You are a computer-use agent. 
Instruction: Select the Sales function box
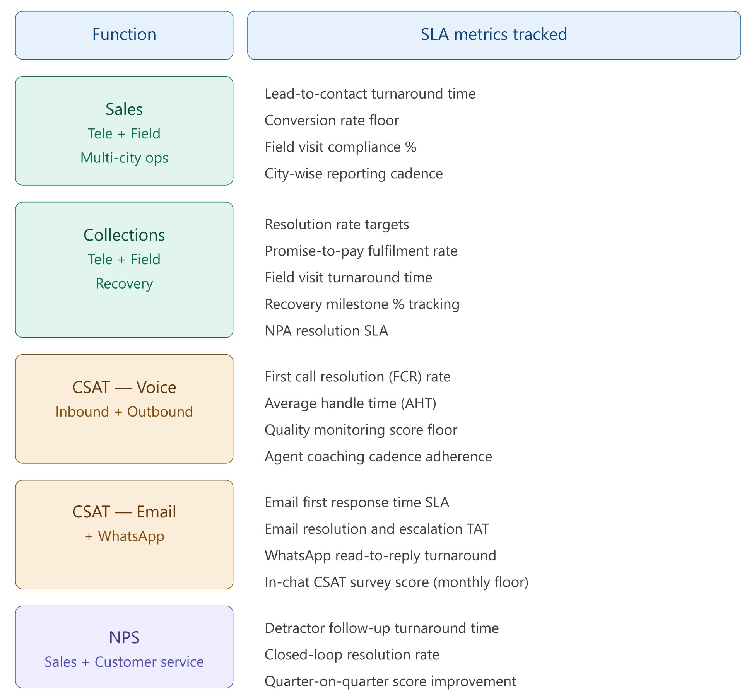pos(124,131)
